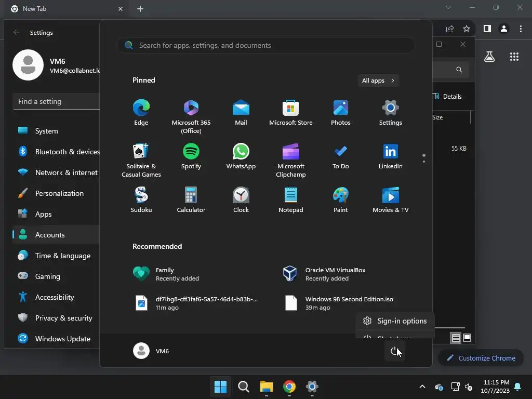Open Accessibility settings
Viewport: 532px width, 399px height.
56,297
